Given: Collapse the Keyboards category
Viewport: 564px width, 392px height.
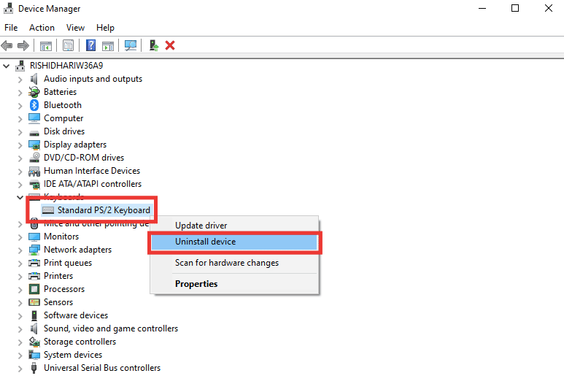Looking at the screenshot, I should tap(20, 197).
